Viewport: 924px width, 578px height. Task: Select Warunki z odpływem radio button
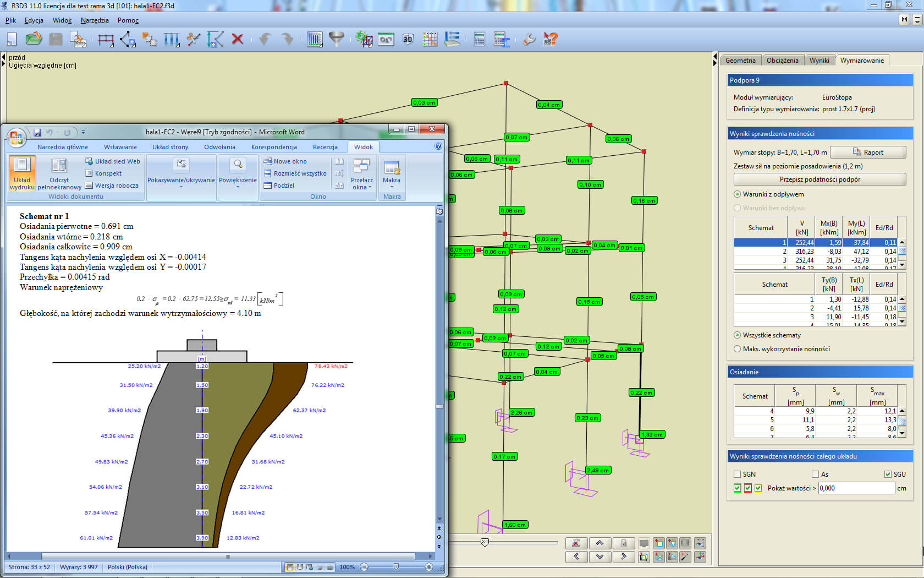click(737, 194)
